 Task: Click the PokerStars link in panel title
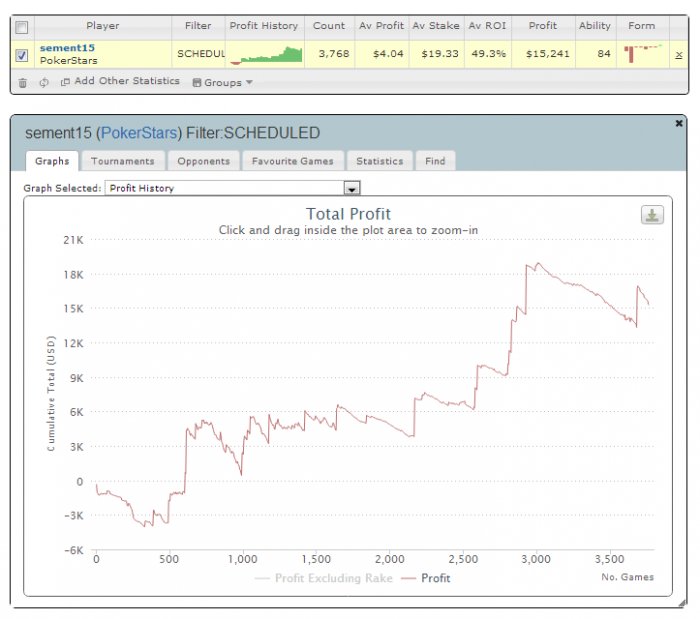[x=139, y=133]
